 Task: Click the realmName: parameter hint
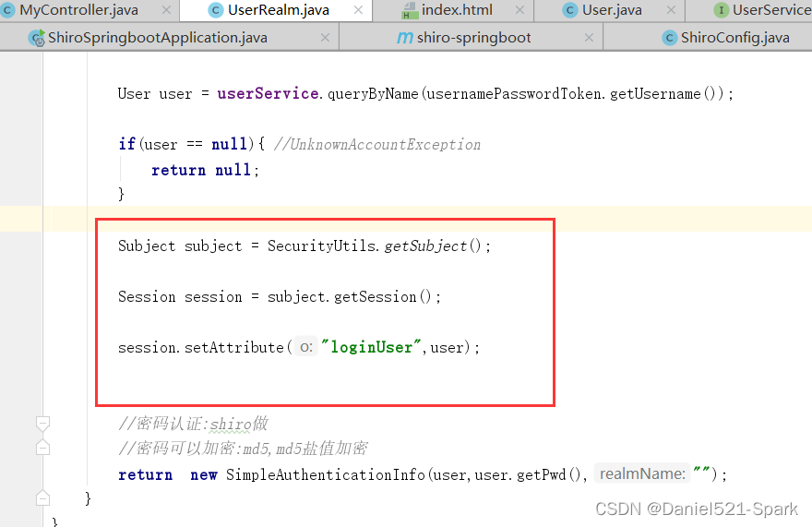click(642, 473)
